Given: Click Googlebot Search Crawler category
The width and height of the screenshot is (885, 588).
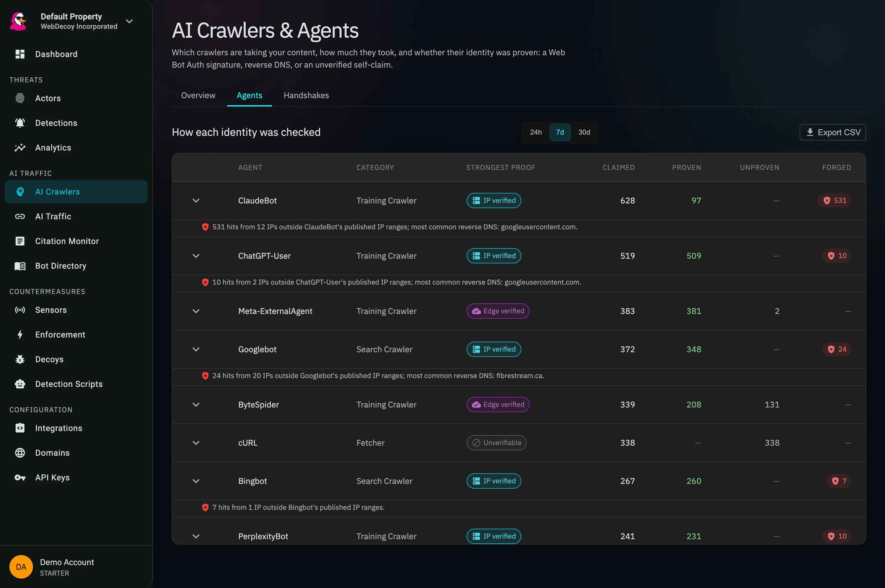Looking at the screenshot, I should tap(384, 349).
